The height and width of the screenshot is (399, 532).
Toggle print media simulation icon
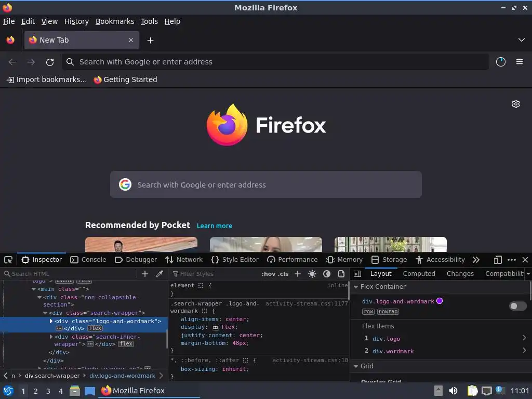point(341,274)
